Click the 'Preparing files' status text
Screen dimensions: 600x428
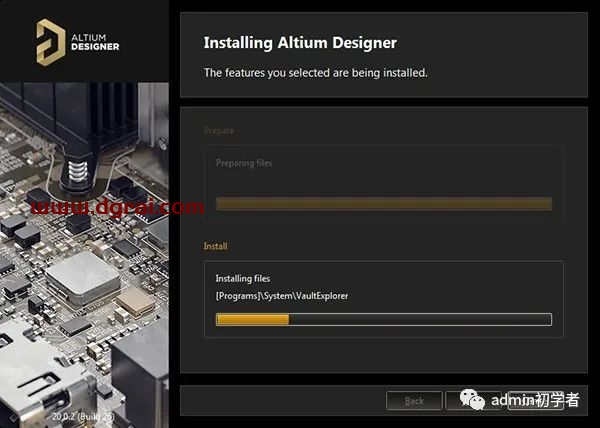pos(244,163)
